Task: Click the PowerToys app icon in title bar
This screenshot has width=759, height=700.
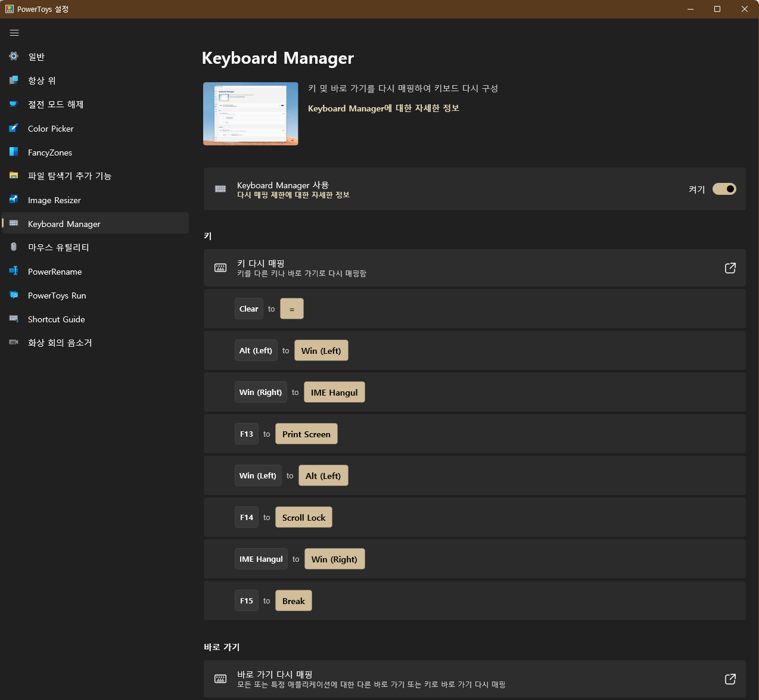Action: pos(10,9)
